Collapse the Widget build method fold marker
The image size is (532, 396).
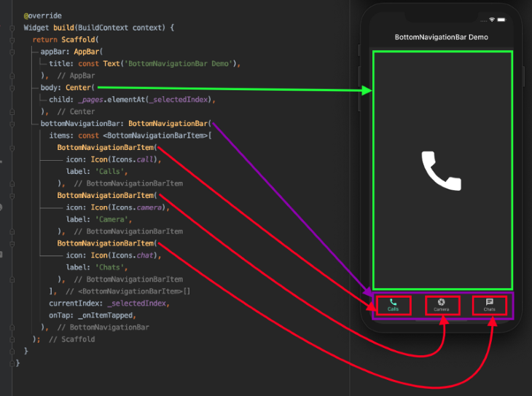pyautogui.click(x=14, y=28)
